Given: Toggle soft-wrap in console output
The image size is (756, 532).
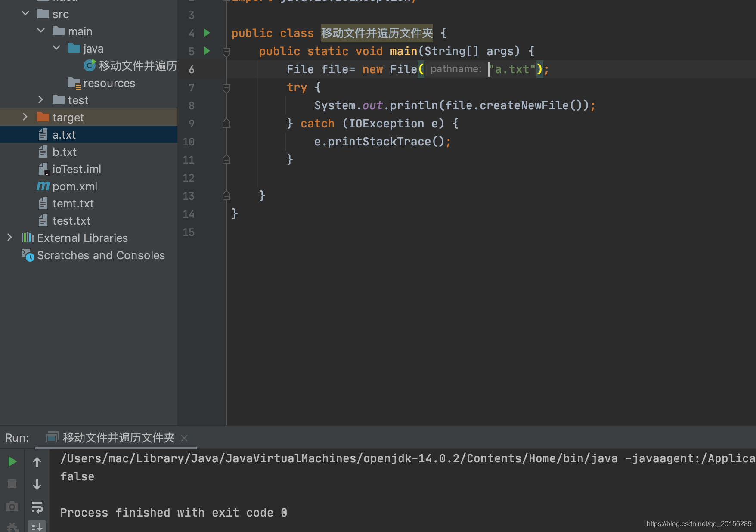Looking at the screenshot, I should coord(37,507).
